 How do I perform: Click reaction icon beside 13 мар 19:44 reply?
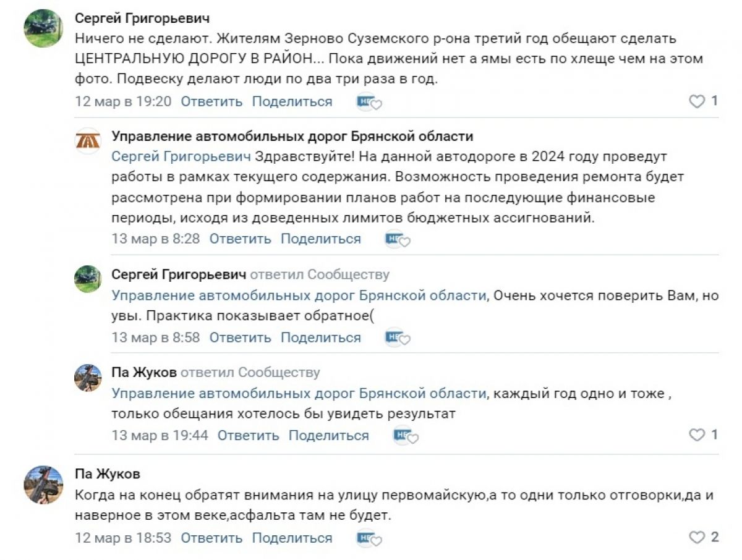coord(405,436)
